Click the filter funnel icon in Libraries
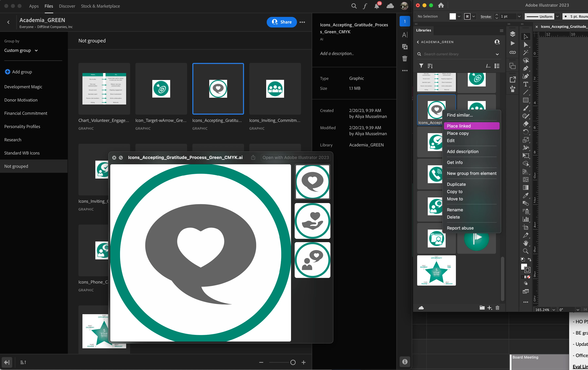The height and width of the screenshot is (370, 588). tap(421, 66)
